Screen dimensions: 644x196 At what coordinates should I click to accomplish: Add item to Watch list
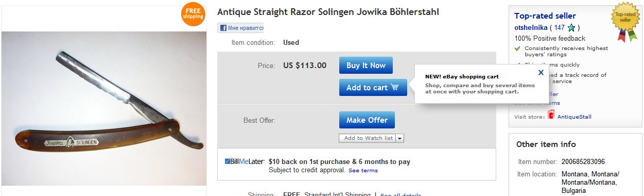click(x=368, y=138)
